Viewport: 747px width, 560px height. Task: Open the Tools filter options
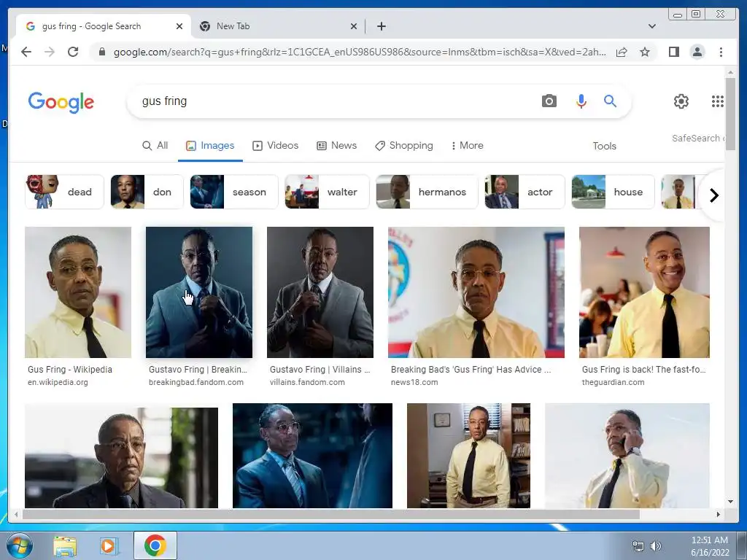click(x=605, y=146)
